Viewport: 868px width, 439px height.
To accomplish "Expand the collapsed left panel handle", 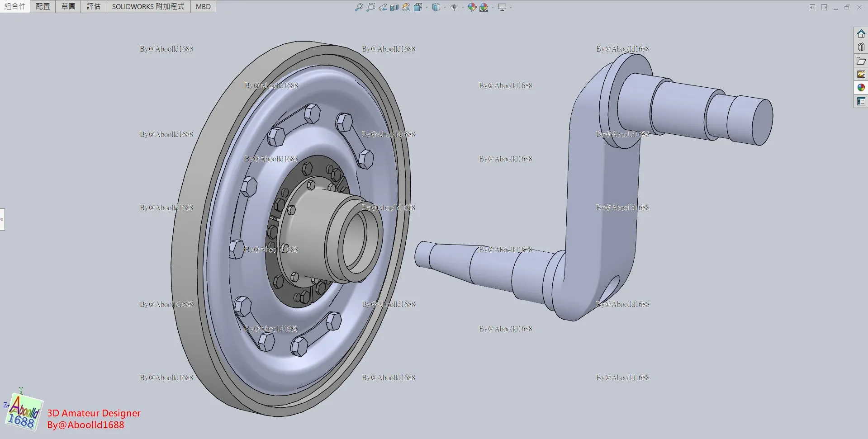I will click(x=2, y=219).
